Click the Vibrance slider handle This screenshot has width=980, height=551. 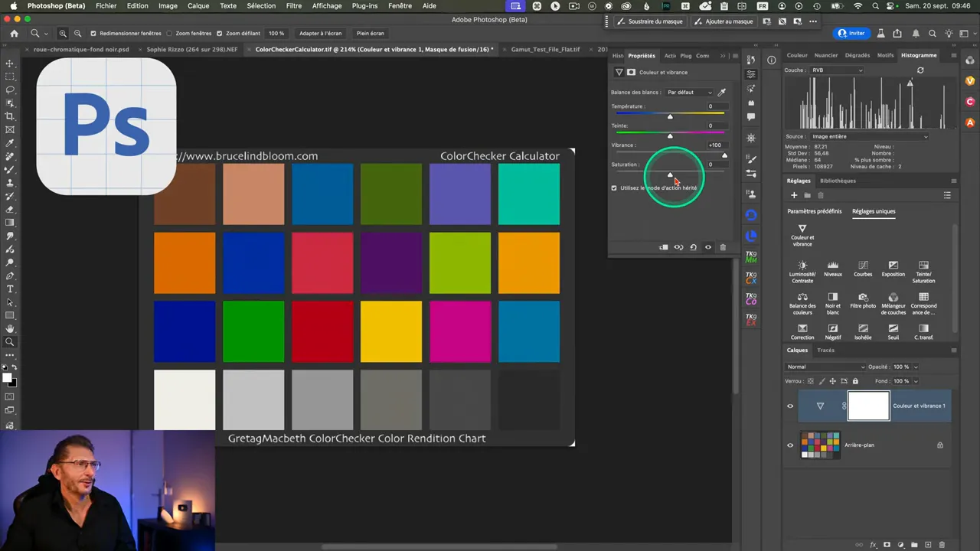(x=724, y=155)
